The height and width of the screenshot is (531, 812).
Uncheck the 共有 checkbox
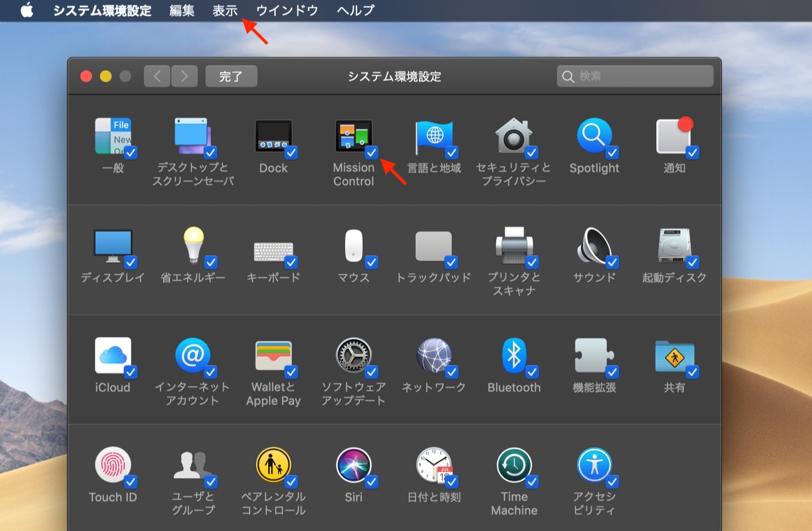coord(692,372)
